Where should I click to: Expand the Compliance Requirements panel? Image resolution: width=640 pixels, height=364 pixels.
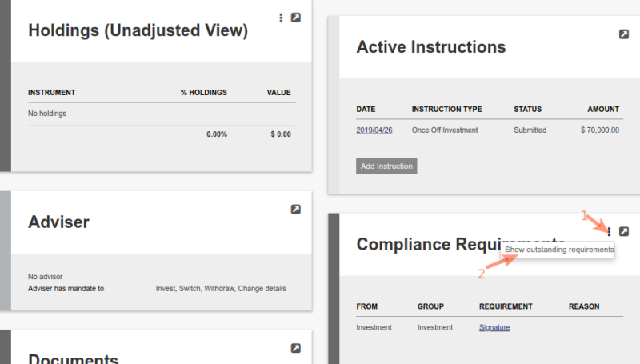click(624, 232)
